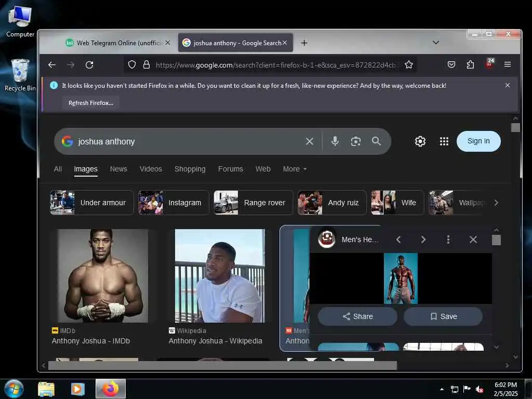
Task: Open the IMDb shirtless boxer thumbnail
Action: [102, 276]
